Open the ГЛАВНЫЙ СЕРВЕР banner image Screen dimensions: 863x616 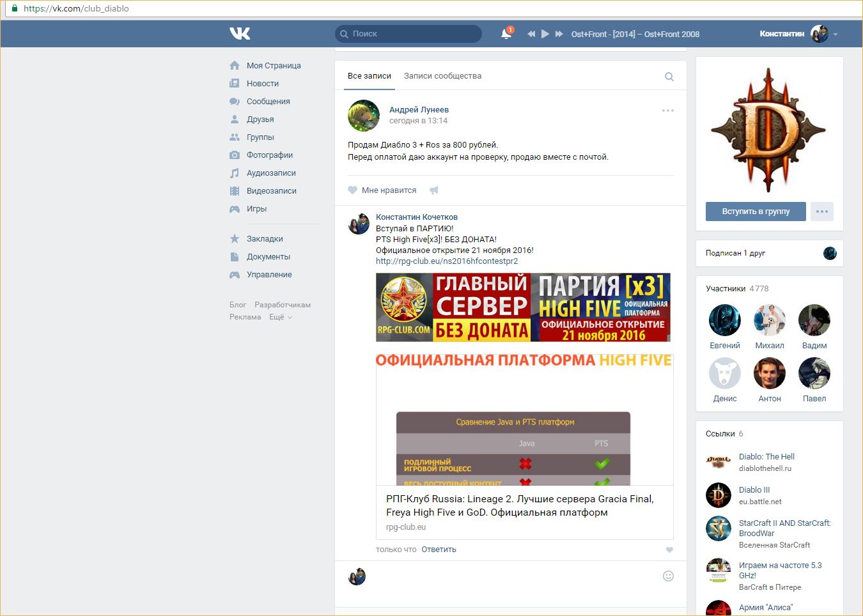[x=523, y=307]
